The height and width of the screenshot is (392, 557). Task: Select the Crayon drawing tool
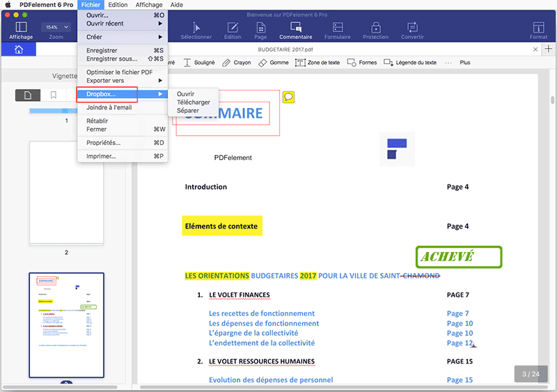(237, 63)
